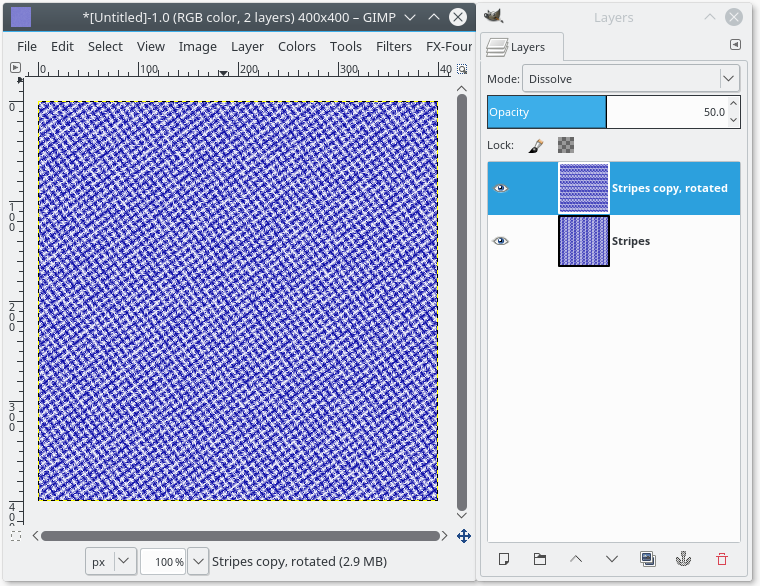Duplicate the selected layer

647,559
